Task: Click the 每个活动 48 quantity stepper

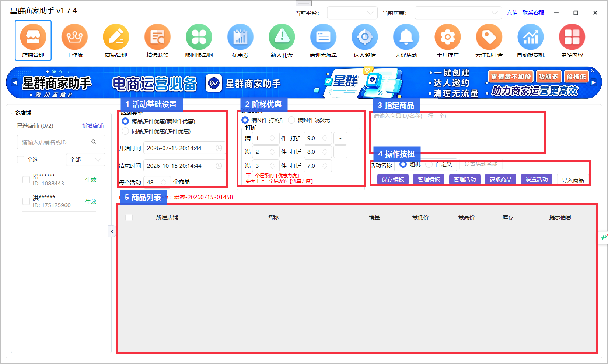Action: (164, 182)
